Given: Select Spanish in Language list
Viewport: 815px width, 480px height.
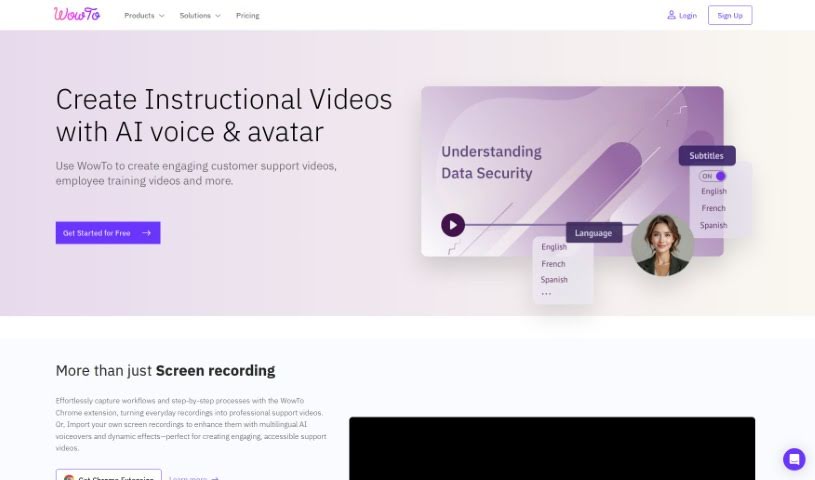Looking at the screenshot, I should click(x=554, y=280).
